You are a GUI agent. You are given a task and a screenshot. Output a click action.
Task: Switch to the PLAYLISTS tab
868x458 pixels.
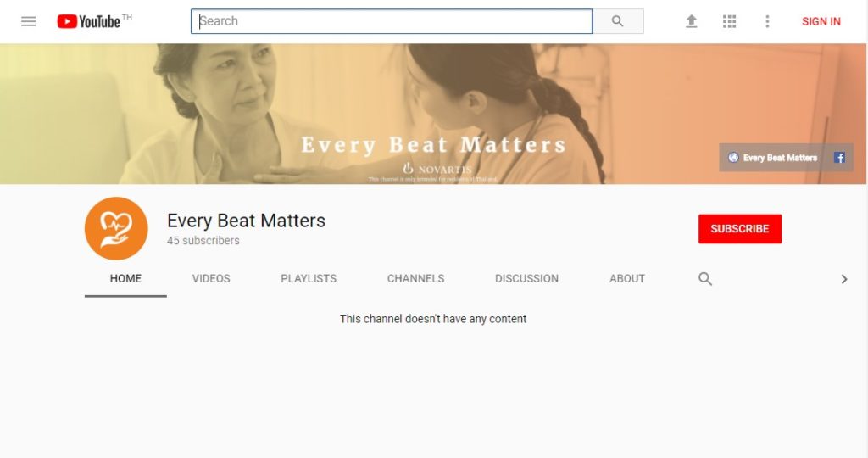[x=309, y=278]
